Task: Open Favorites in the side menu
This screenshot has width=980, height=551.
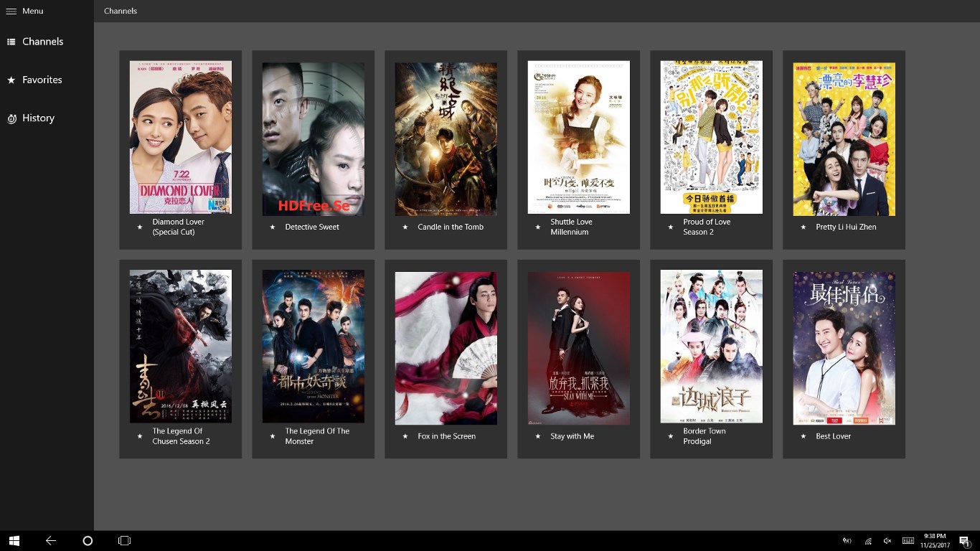Action: (x=42, y=80)
